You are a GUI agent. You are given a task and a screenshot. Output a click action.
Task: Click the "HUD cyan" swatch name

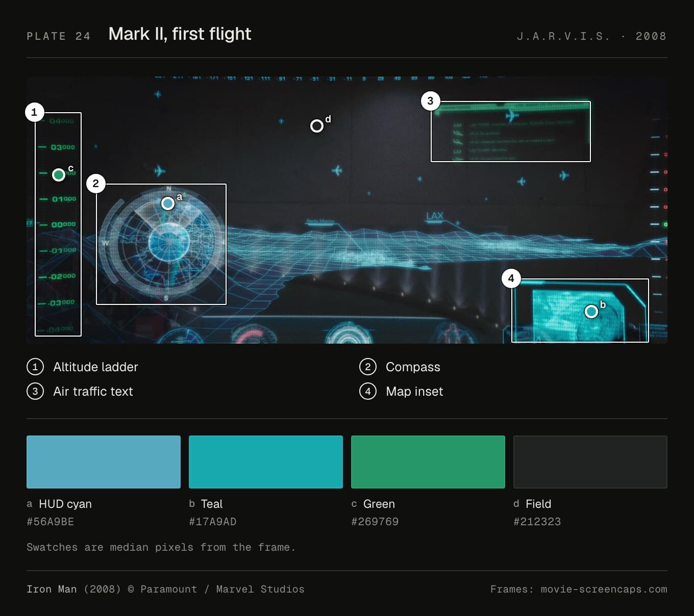tap(65, 504)
